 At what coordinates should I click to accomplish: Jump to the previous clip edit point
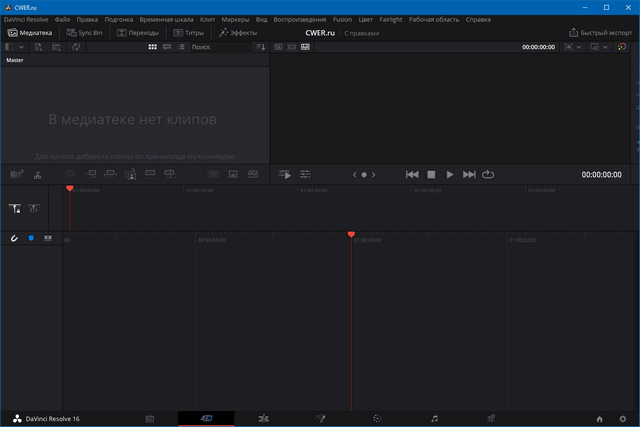click(412, 174)
